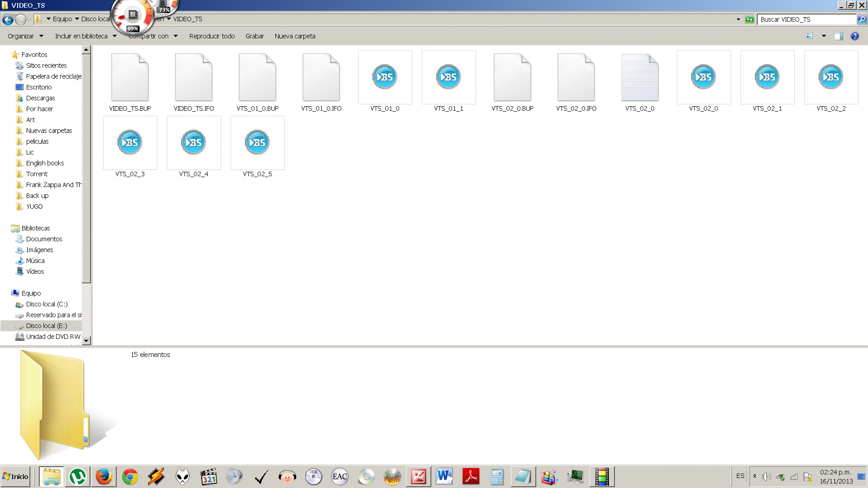This screenshot has width=868, height=488.
Task: Click the sidebar scroll down arrow
Action: 86,341
